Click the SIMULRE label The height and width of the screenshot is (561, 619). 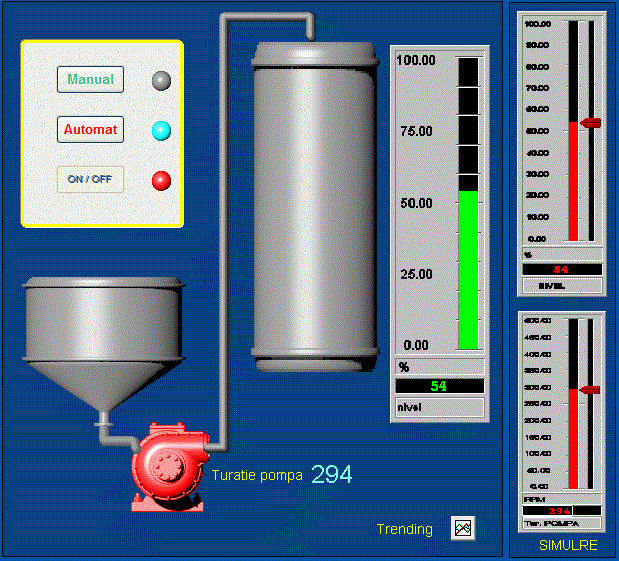tap(568, 546)
